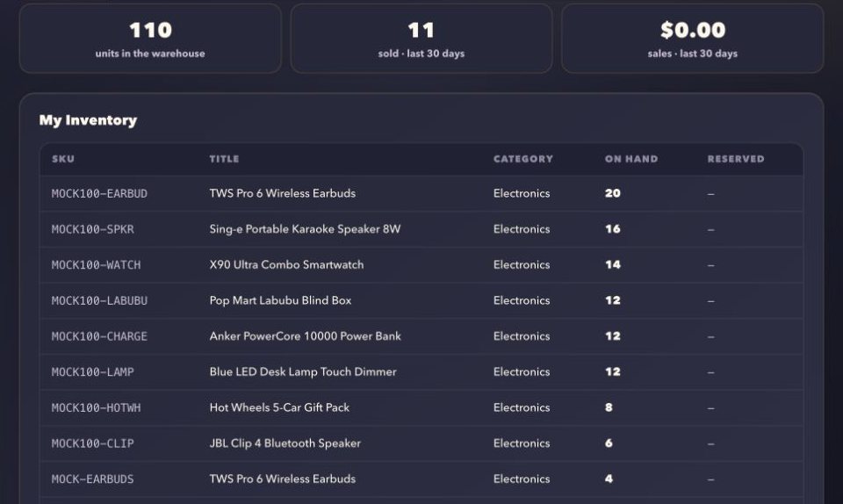Viewport: 843px width, 504px height.
Task: Click title Pop Mart Labubu Blind Box
Action: tap(280, 300)
